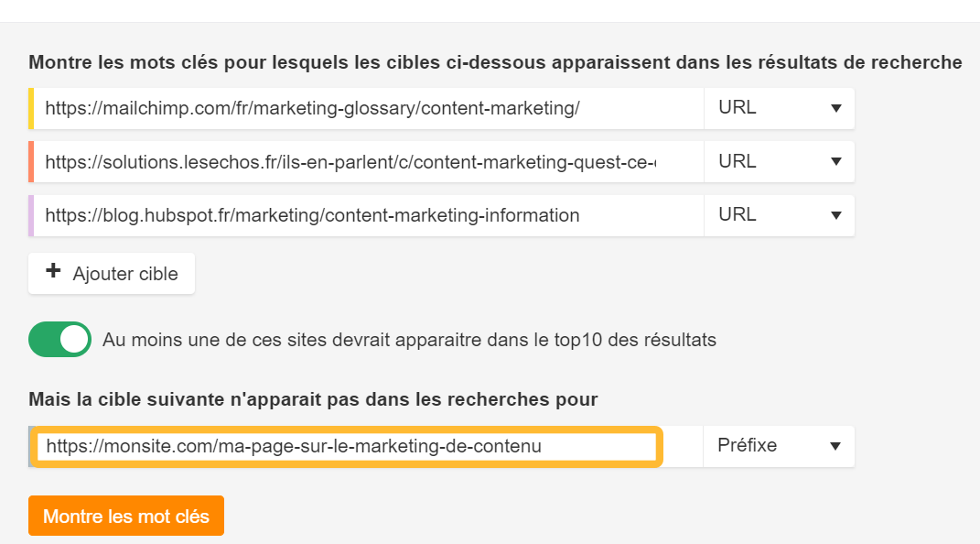Click the purple color strip beside the HubSpot URL

click(x=33, y=215)
